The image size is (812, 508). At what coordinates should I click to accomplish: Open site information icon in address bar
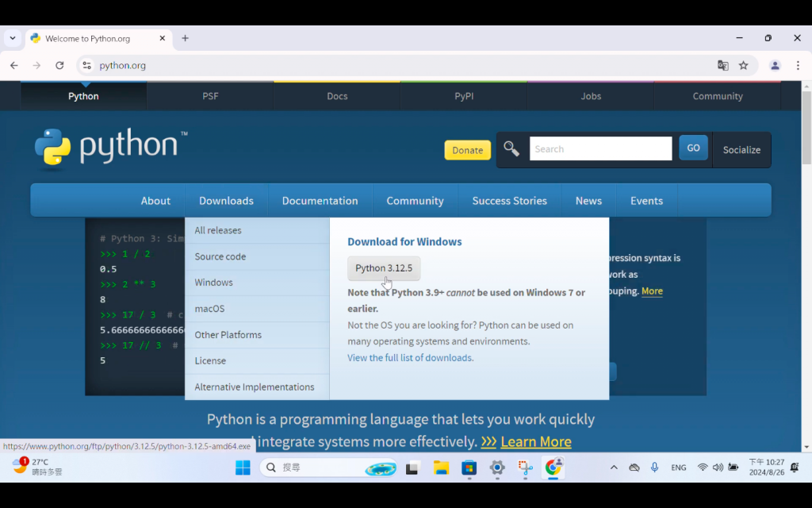point(87,65)
